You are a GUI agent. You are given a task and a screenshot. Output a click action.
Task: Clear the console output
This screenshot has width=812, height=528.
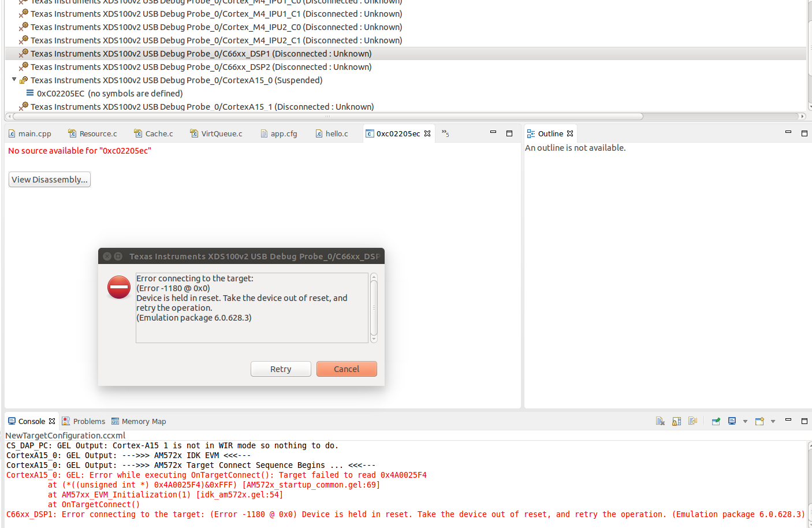660,421
